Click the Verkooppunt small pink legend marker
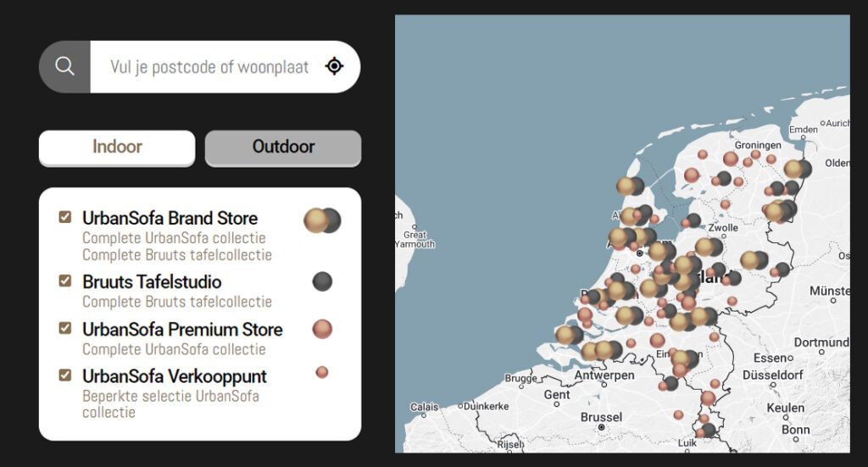 [x=321, y=372]
